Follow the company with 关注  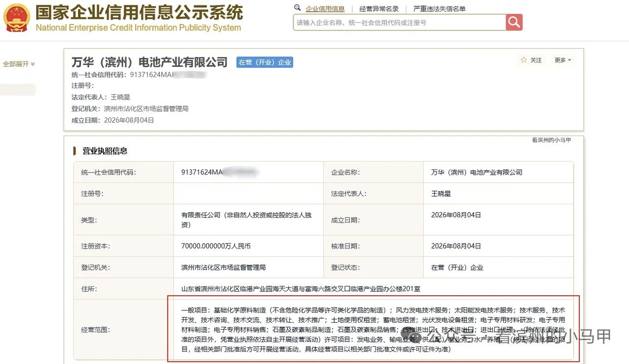click(x=531, y=60)
